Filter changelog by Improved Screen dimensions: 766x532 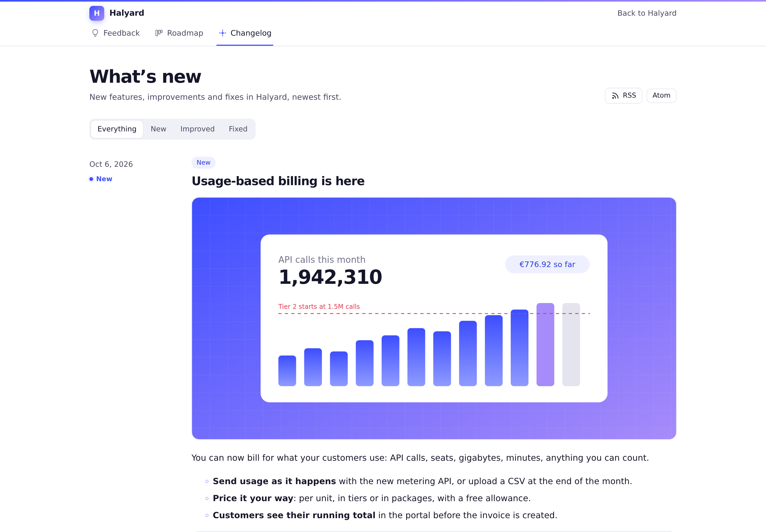point(197,129)
